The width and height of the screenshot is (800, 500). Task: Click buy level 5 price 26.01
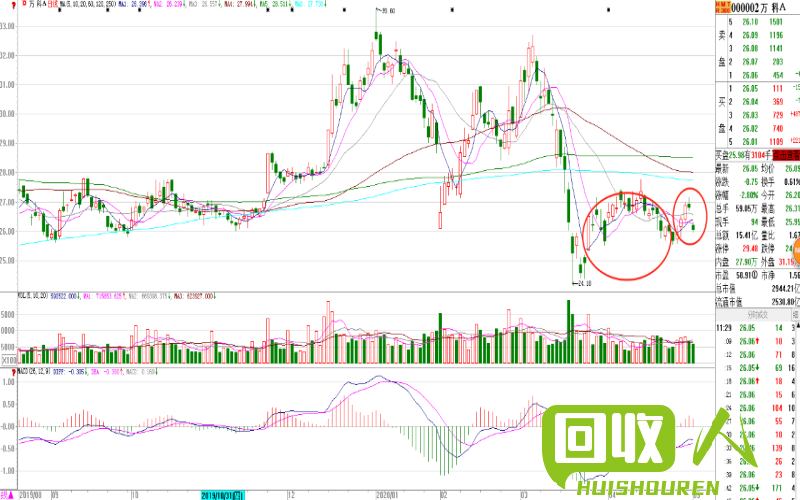click(x=750, y=141)
